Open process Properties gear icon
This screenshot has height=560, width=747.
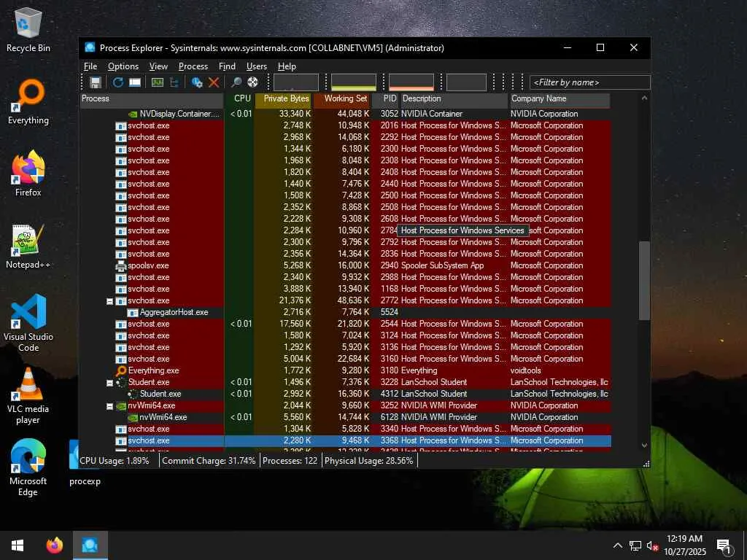point(197,82)
